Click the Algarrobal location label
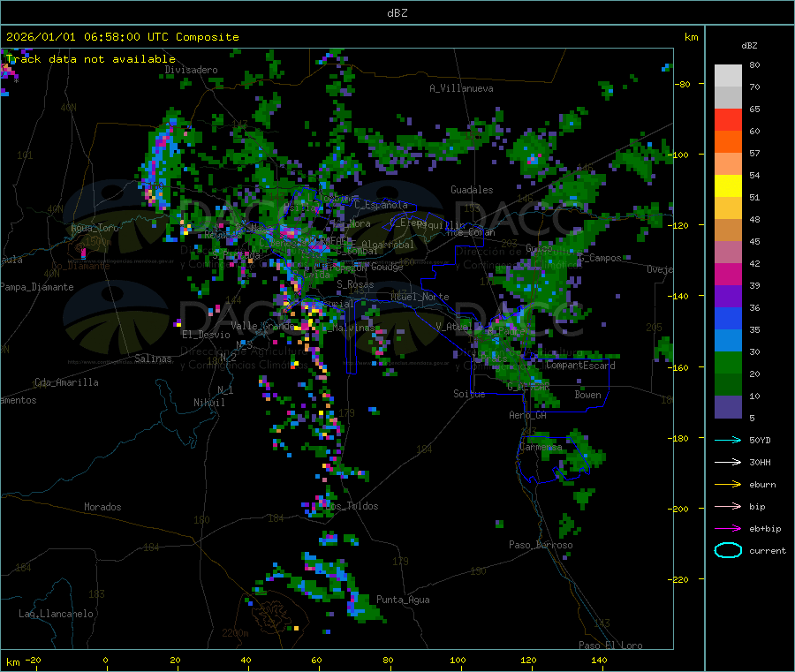 click(x=388, y=245)
